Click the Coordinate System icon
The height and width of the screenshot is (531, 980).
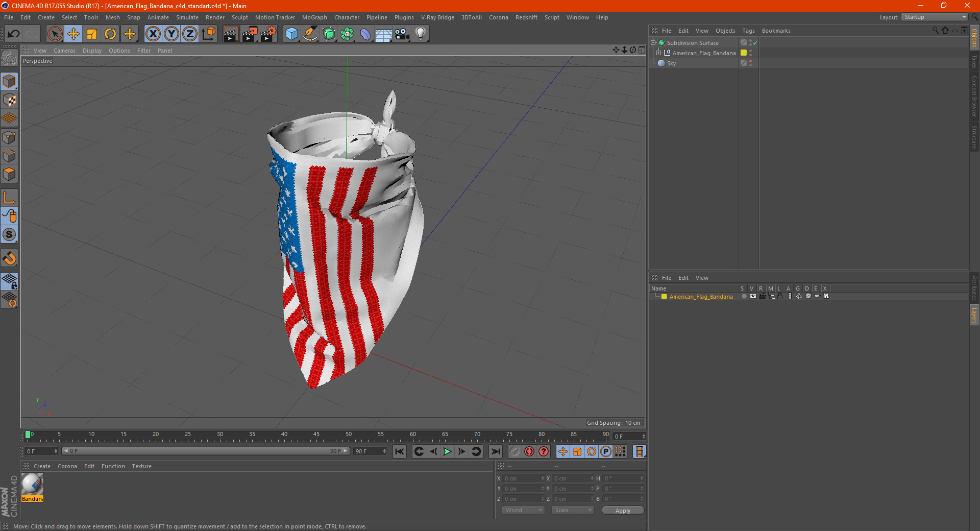[x=208, y=34]
